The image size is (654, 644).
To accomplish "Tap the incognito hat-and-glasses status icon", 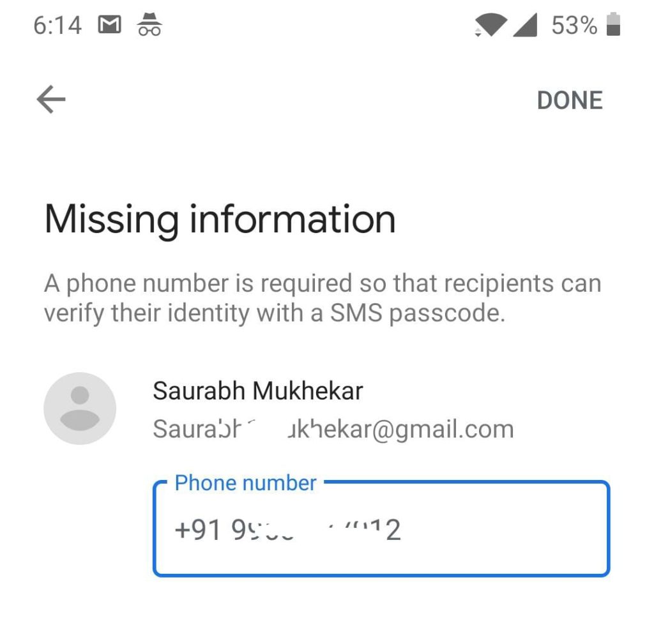I will [149, 26].
